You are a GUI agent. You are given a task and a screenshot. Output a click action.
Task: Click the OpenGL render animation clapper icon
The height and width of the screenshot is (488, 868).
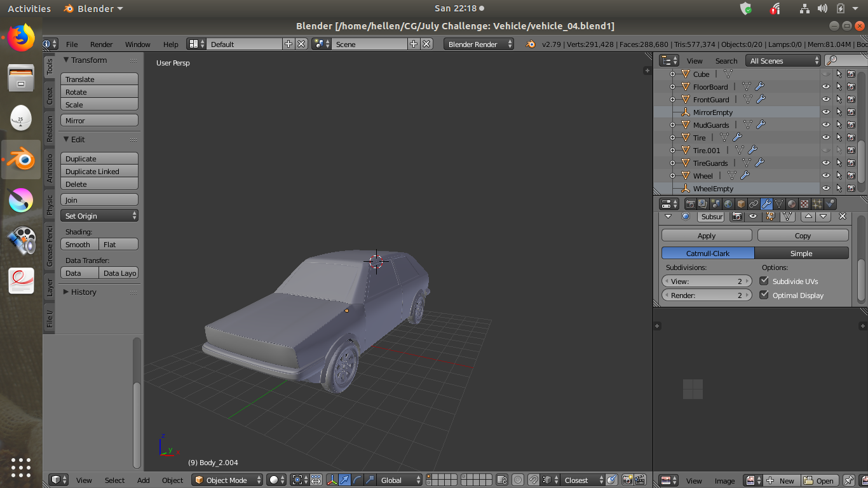click(640, 480)
